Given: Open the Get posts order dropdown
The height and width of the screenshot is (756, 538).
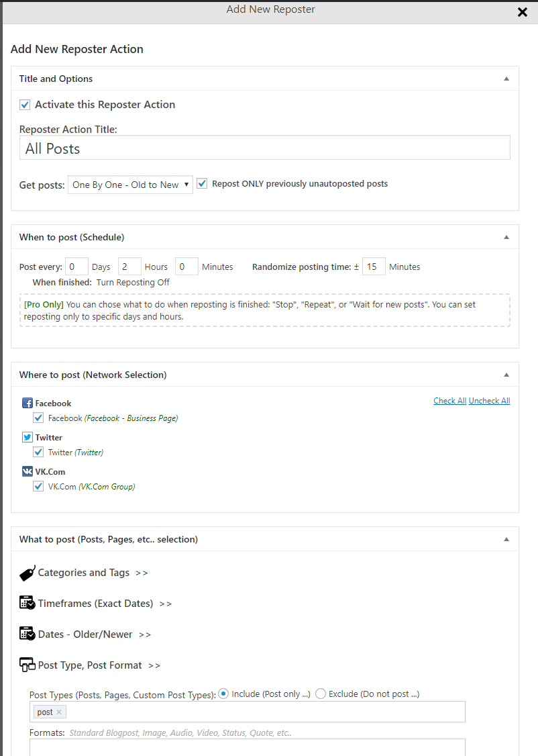Looking at the screenshot, I should [x=131, y=185].
